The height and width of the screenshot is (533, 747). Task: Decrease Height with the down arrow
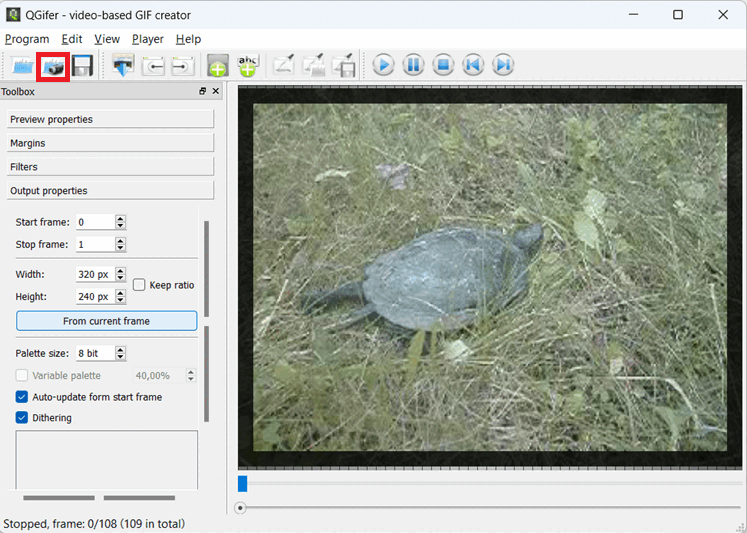pos(121,300)
